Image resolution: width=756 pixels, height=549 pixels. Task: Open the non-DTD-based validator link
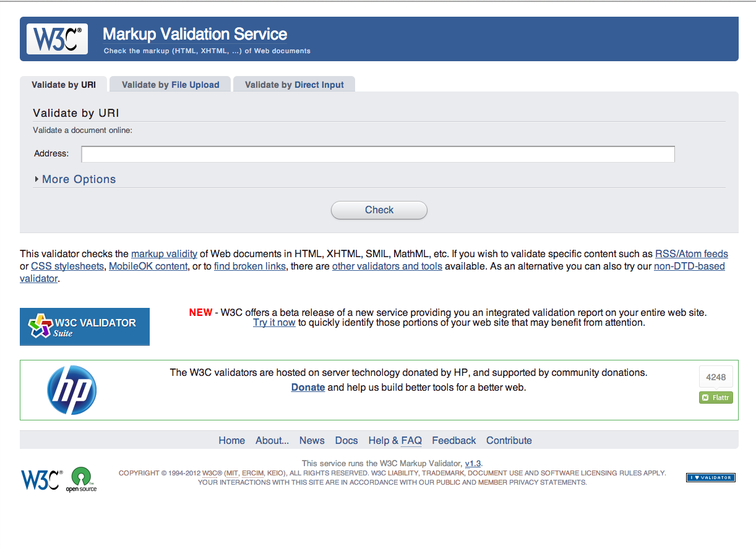coord(689,266)
